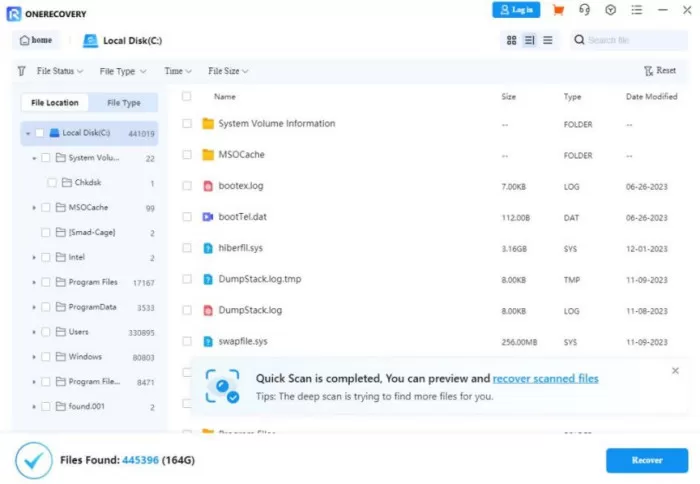Click the Intel folder icon in tree

tap(61, 257)
